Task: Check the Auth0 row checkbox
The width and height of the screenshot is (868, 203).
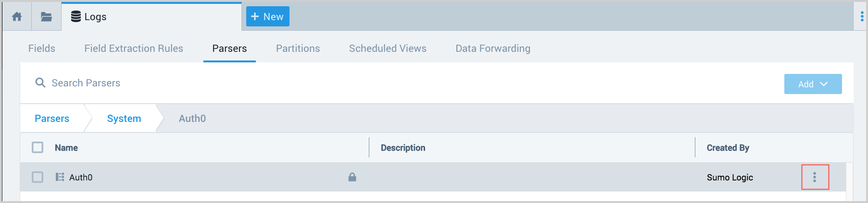Action: pyautogui.click(x=38, y=177)
